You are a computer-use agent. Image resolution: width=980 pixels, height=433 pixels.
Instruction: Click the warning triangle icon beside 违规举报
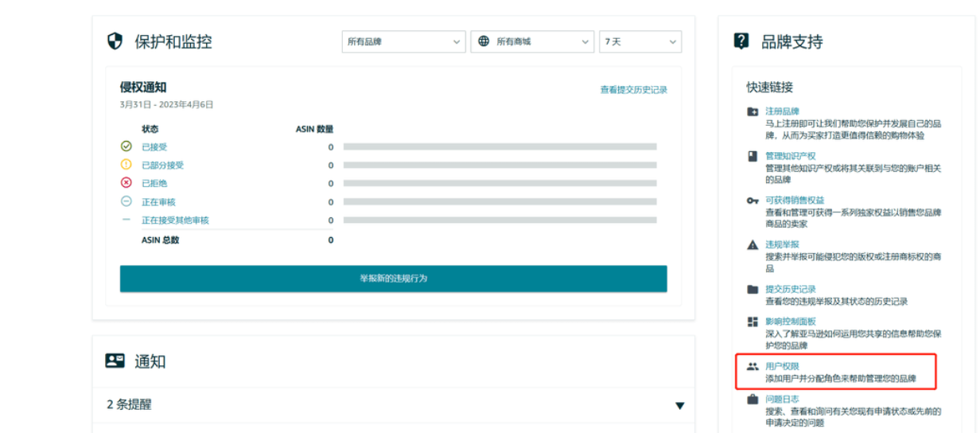pos(752,244)
